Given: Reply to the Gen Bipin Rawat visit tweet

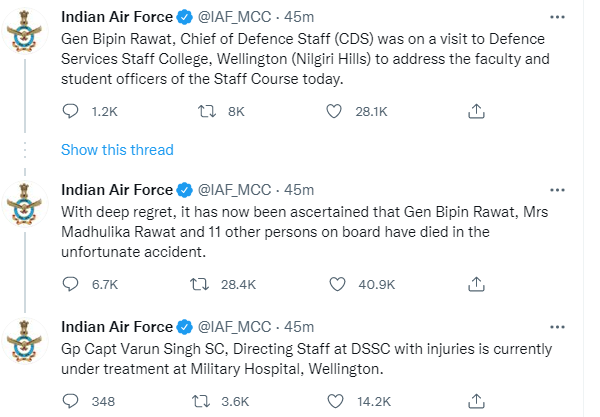Looking at the screenshot, I should pyautogui.click(x=70, y=111).
